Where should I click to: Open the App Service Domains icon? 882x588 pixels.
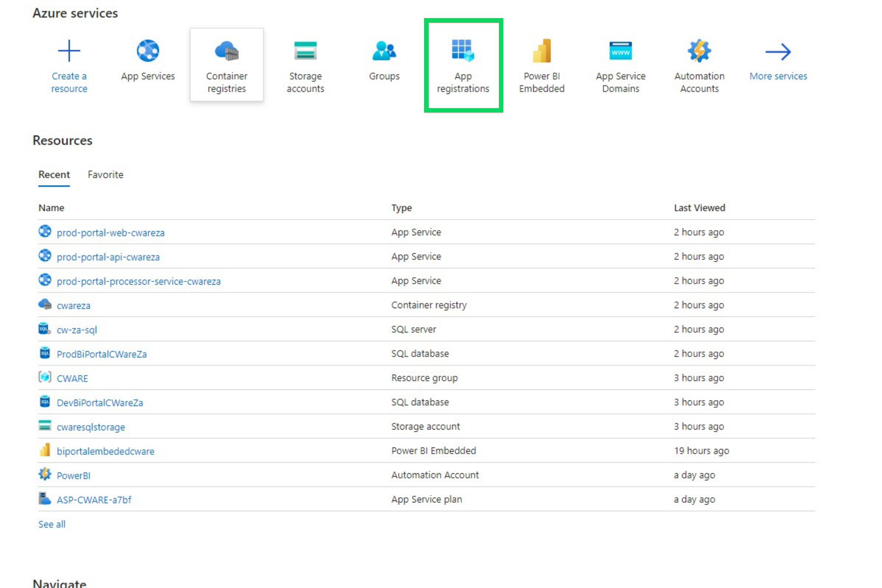(x=621, y=50)
